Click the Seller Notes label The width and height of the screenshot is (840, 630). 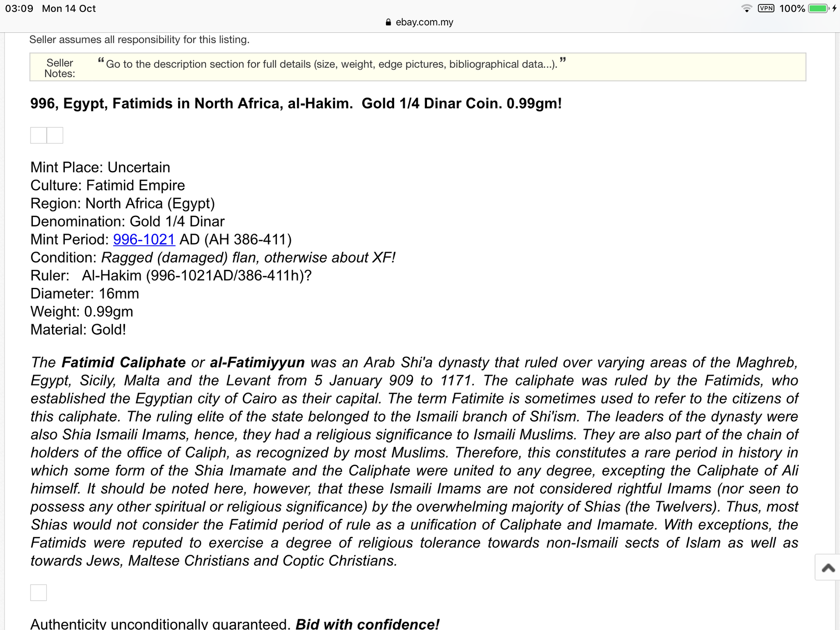[x=60, y=68]
